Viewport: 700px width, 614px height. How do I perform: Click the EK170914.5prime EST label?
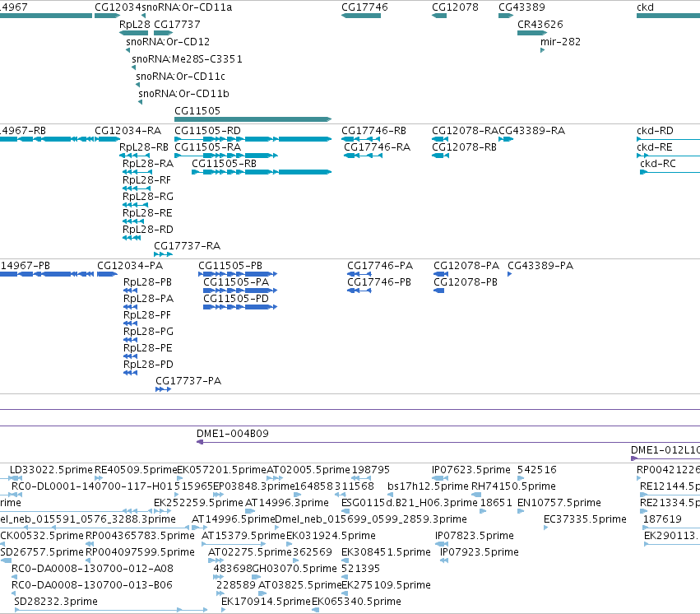(x=266, y=602)
